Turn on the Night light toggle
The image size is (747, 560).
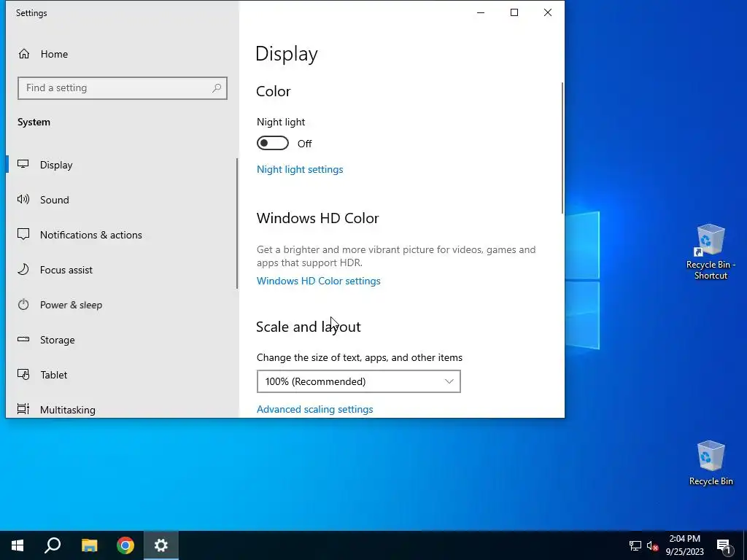tap(273, 144)
